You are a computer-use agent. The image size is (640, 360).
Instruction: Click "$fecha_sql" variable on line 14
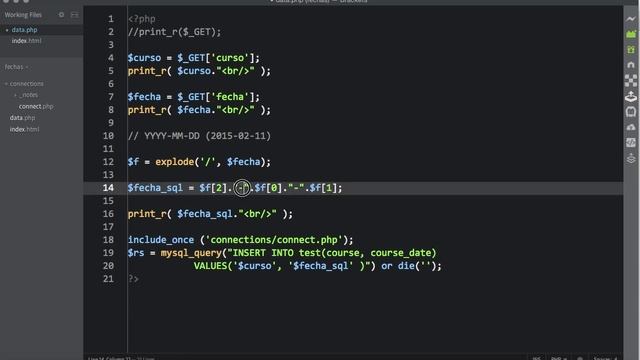pyautogui.click(x=155, y=188)
